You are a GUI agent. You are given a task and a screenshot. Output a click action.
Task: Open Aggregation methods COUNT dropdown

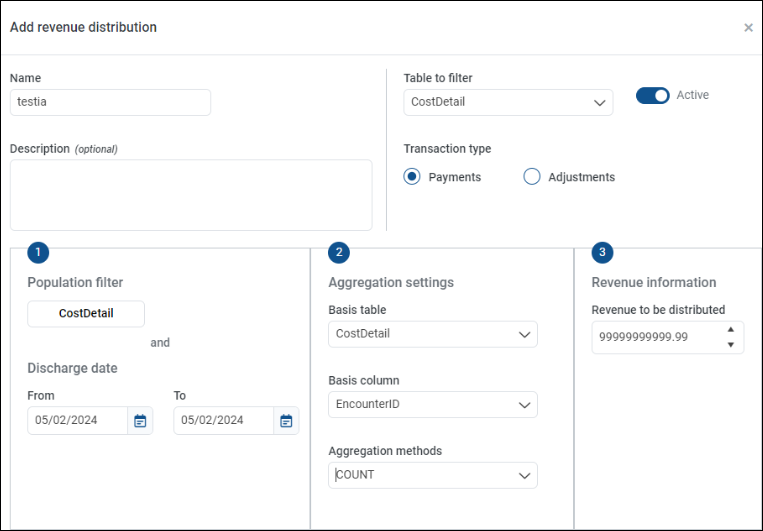click(x=433, y=475)
